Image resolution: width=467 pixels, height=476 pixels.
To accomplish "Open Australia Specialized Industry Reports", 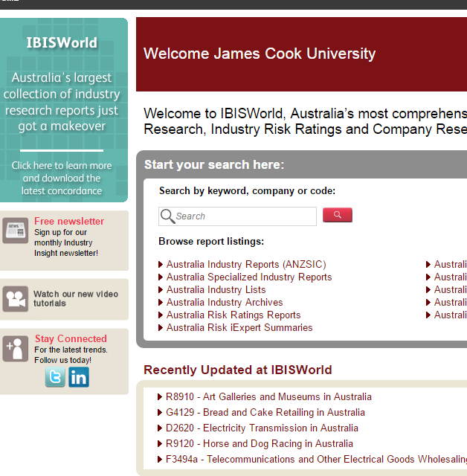I will (x=249, y=277).
